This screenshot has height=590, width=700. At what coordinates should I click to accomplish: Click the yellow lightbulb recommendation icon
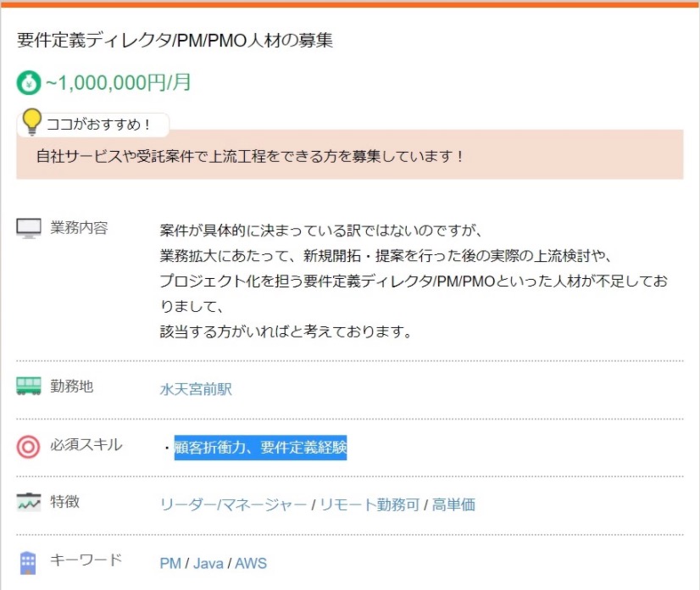click(x=31, y=121)
